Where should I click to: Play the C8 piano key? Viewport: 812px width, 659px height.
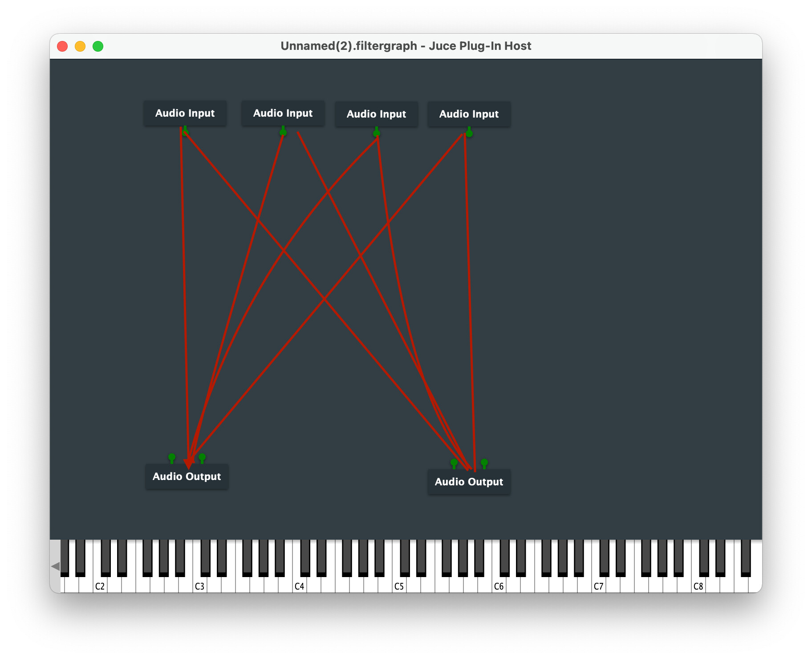698,586
